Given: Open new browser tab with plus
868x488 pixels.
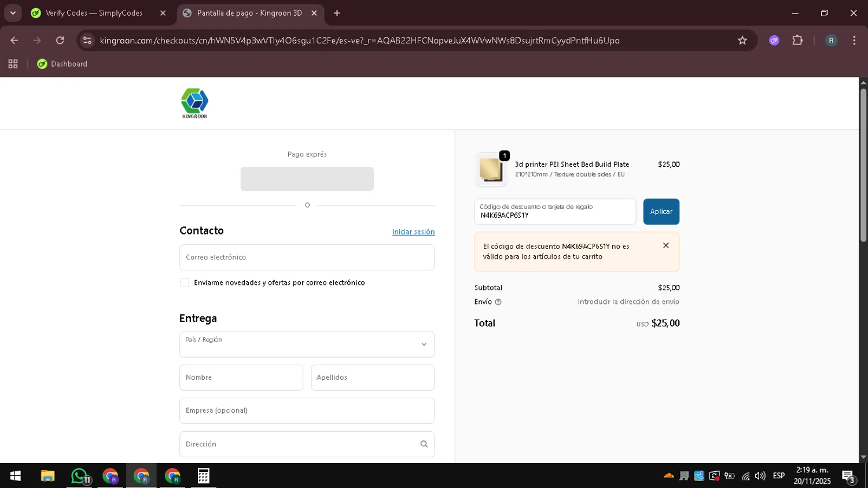Looking at the screenshot, I should click(x=337, y=13).
